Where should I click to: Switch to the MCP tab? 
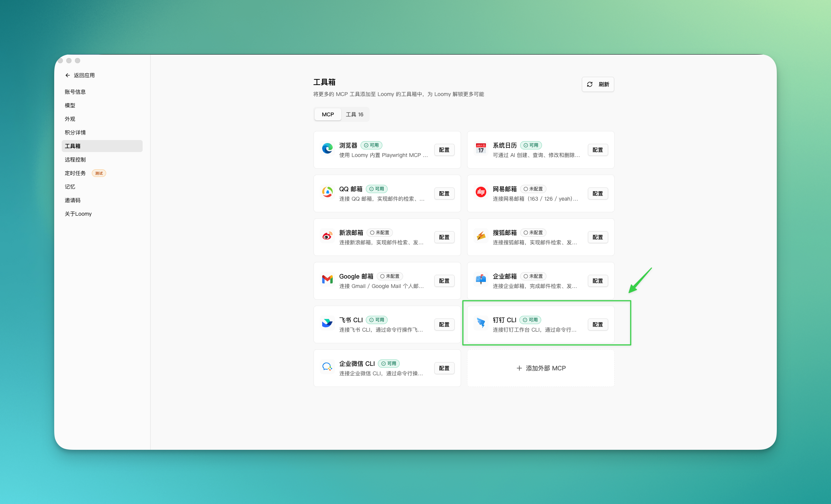pyautogui.click(x=327, y=114)
